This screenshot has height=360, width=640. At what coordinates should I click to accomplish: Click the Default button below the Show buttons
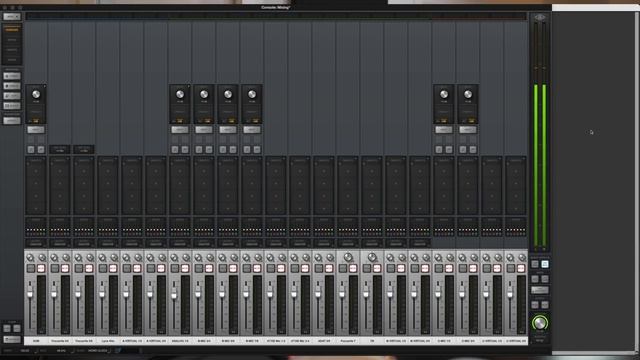[12, 120]
